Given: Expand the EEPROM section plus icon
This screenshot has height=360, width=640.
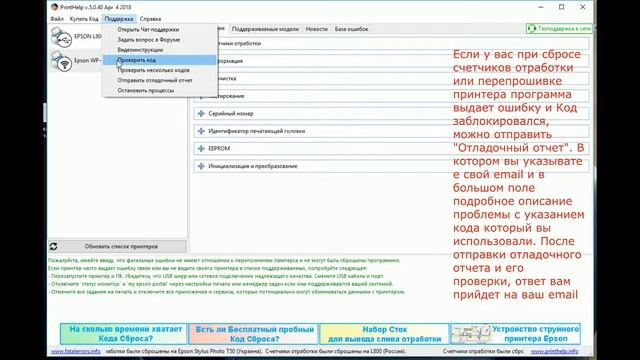Looking at the screenshot, I should 201,149.
